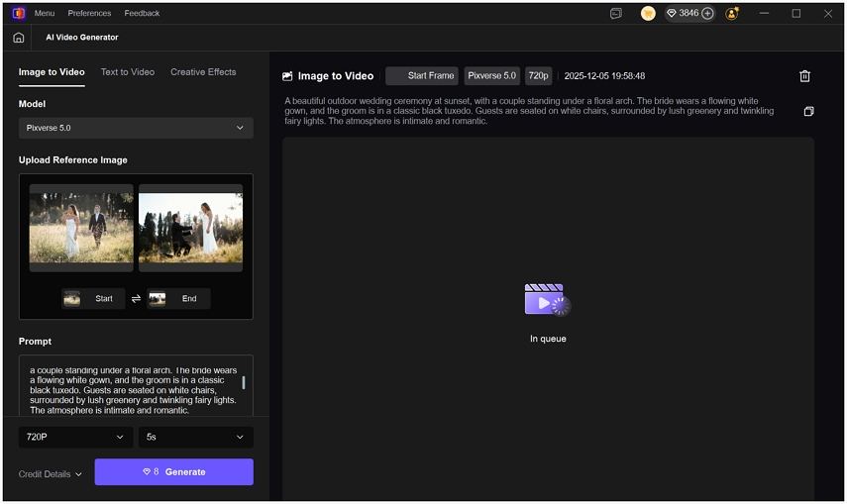The image size is (847, 504).
Task: Minimize the application window
Action: (764, 14)
